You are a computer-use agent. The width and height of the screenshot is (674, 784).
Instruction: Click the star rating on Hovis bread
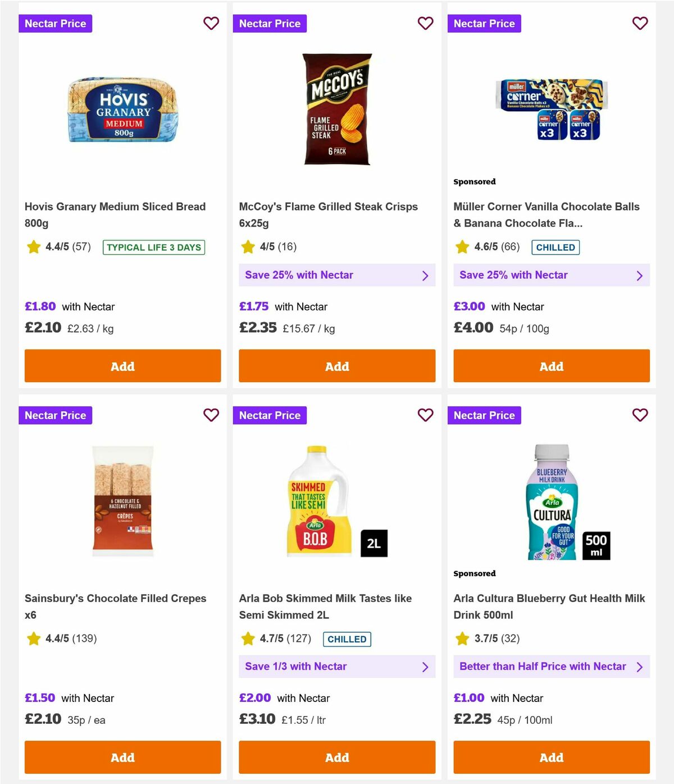[x=34, y=247]
